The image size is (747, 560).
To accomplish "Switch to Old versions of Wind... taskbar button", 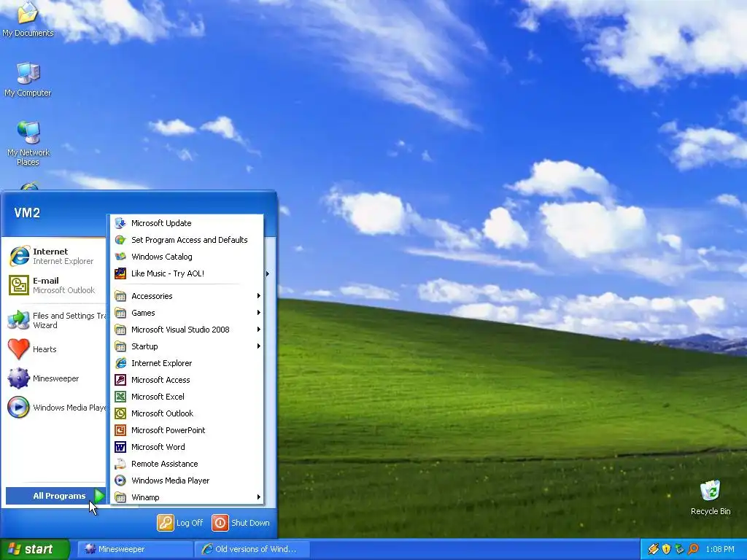I will tap(252, 549).
